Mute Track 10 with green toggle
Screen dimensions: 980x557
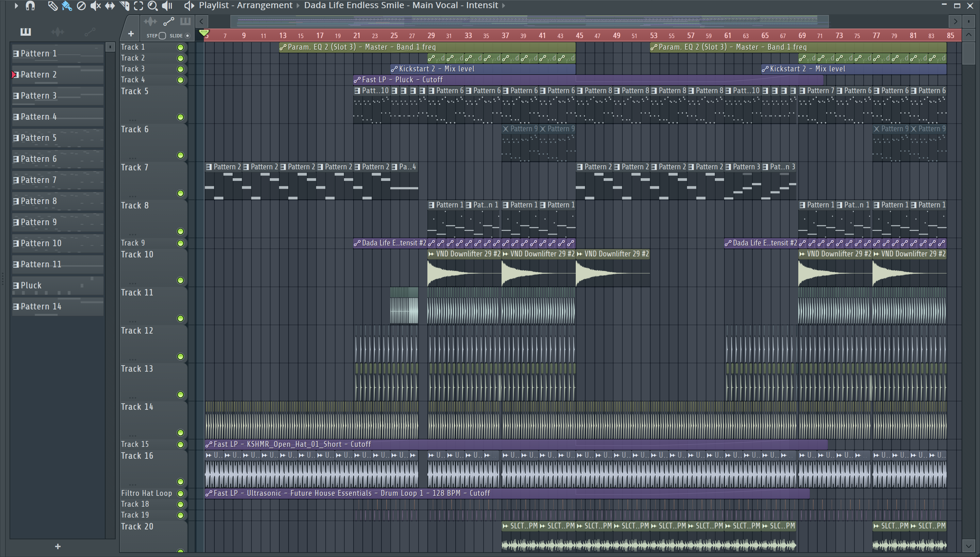click(x=180, y=281)
